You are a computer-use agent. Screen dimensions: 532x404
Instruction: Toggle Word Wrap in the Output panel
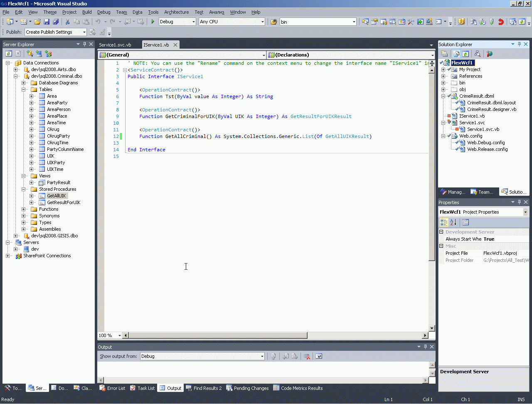[319, 356]
